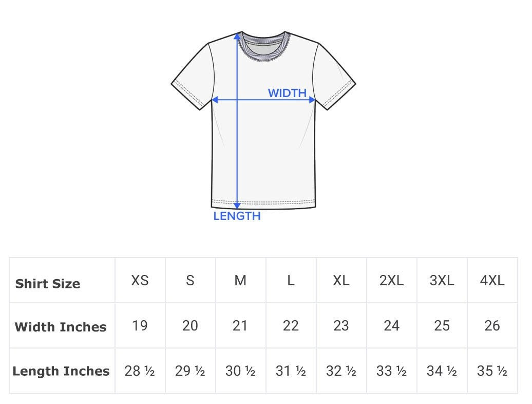The height and width of the screenshot is (404, 532).
Task: Click the length value 35 ½
Action: pyautogui.click(x=492, y=371)
